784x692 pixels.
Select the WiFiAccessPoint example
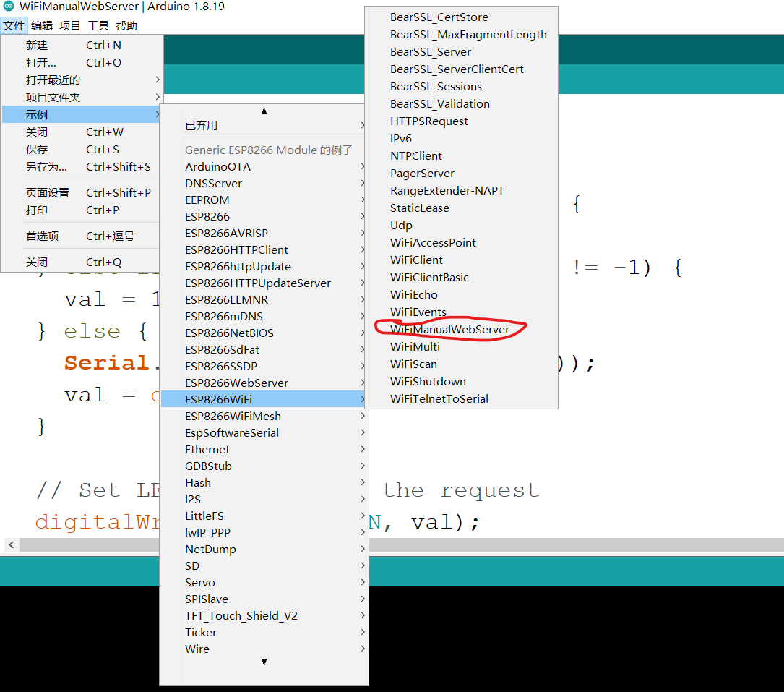pos(434,242)
